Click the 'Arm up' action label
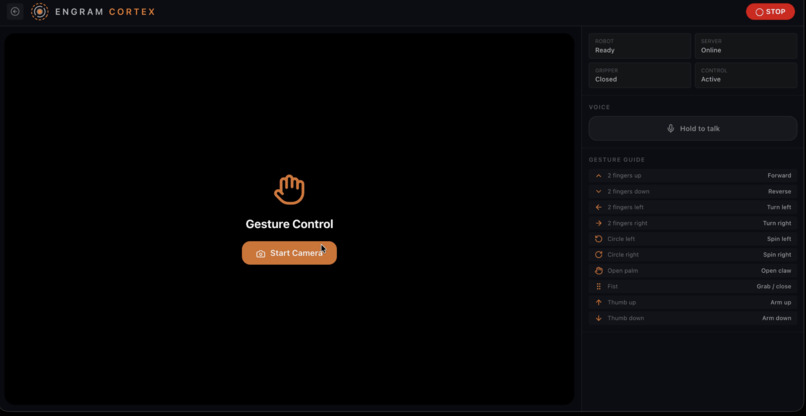Screen dimensions: 806x416 click(x=781, y=302)
